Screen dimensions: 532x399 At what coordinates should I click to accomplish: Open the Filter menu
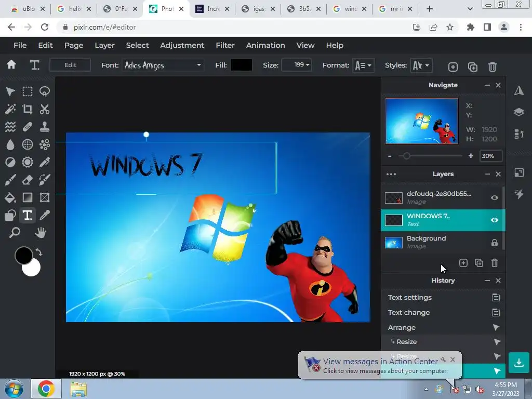[x=225, y=45]
